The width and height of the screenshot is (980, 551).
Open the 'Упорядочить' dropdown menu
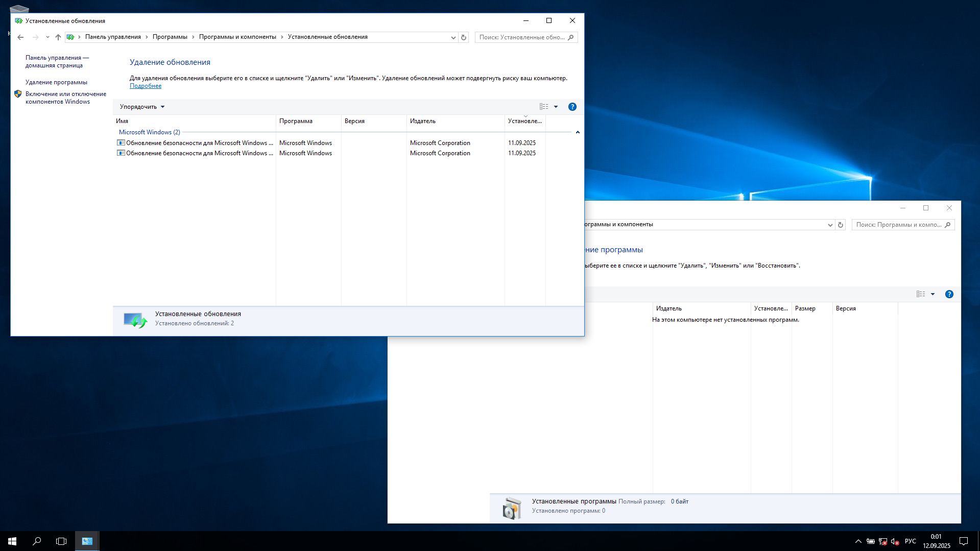(x=142, y=107)
